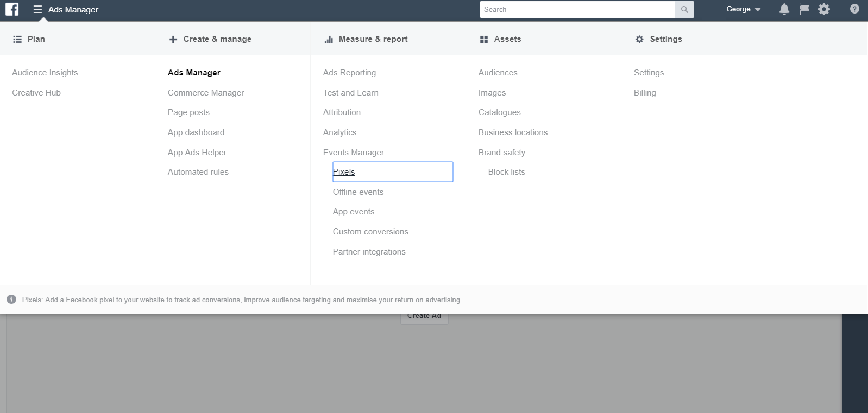Open Events Manager
Screen dimensions: 868x413
click(354, 153)
